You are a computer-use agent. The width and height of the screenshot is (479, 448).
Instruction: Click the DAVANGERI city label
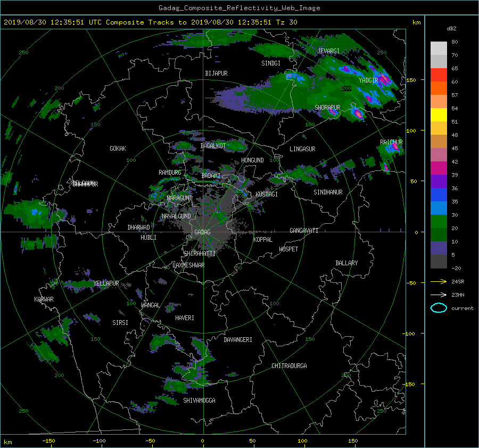(238, 340)
